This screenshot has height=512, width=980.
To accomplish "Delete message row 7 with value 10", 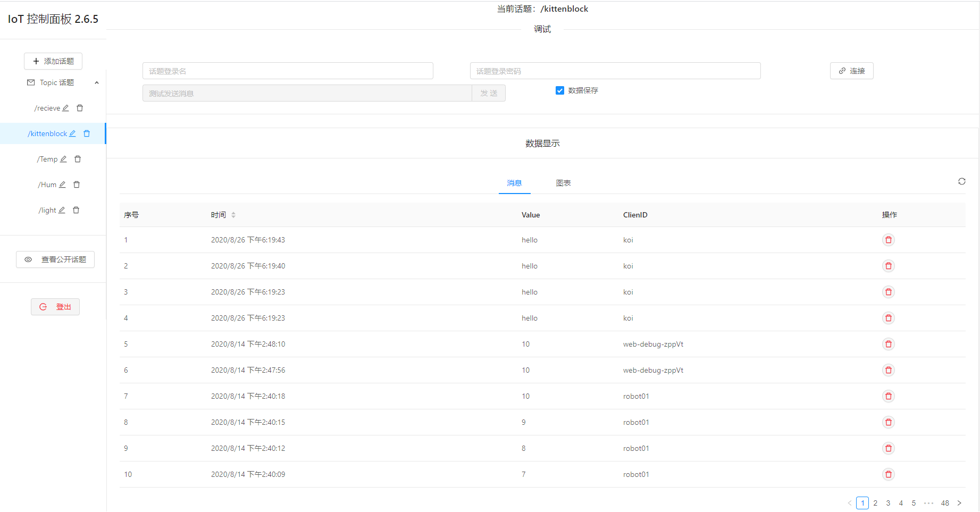I will click(x=889, y=396).
